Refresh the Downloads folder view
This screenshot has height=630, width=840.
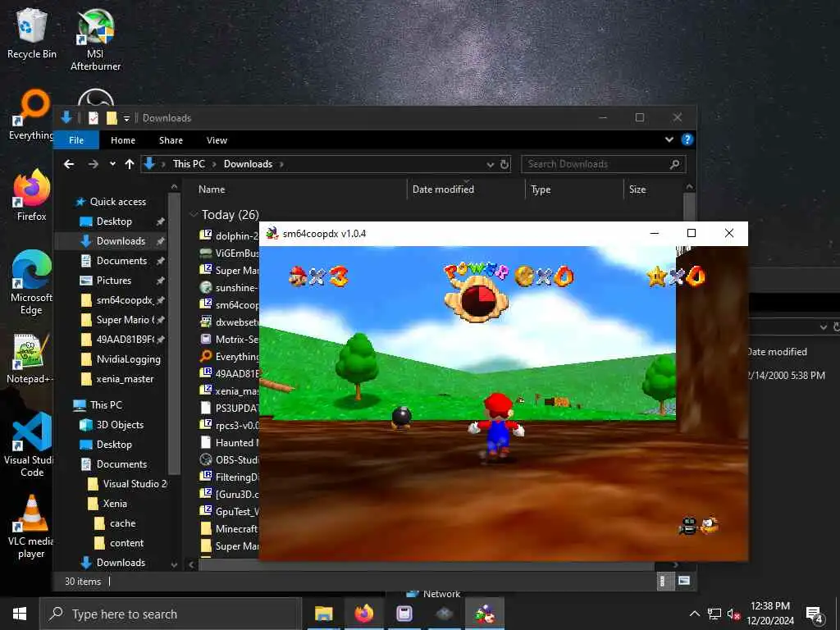(504, 164)
